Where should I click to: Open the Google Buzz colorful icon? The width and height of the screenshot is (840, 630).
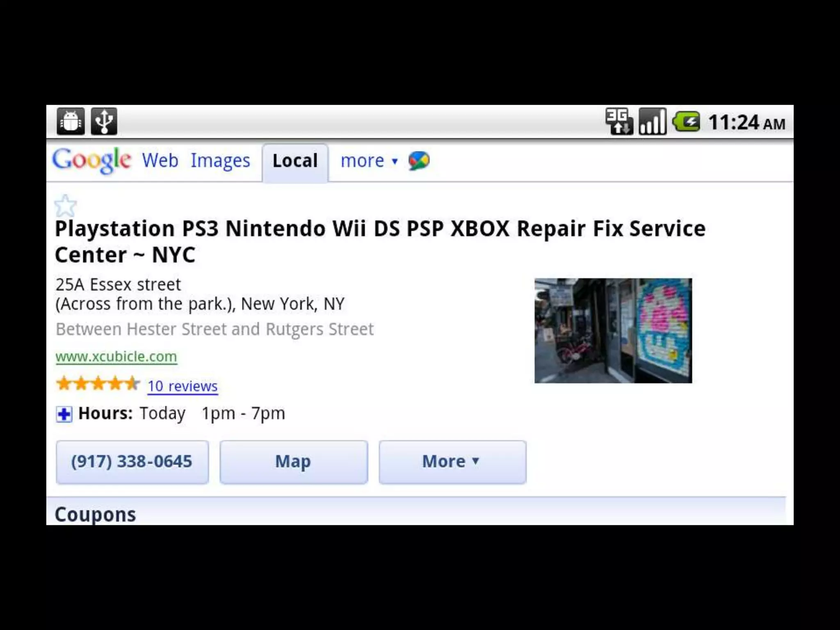(x=419, y=161)
